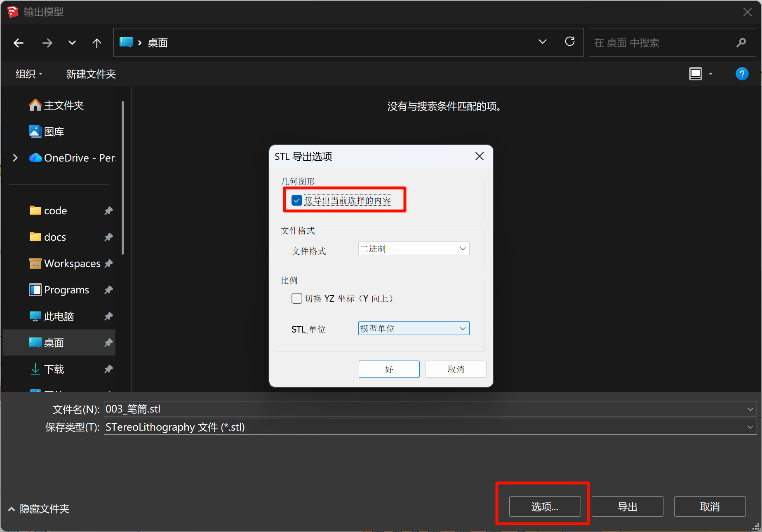Viewport: 762px width, 532px height.
Task: Click the left pane vertical scrollbar
Action: (123, 177)
